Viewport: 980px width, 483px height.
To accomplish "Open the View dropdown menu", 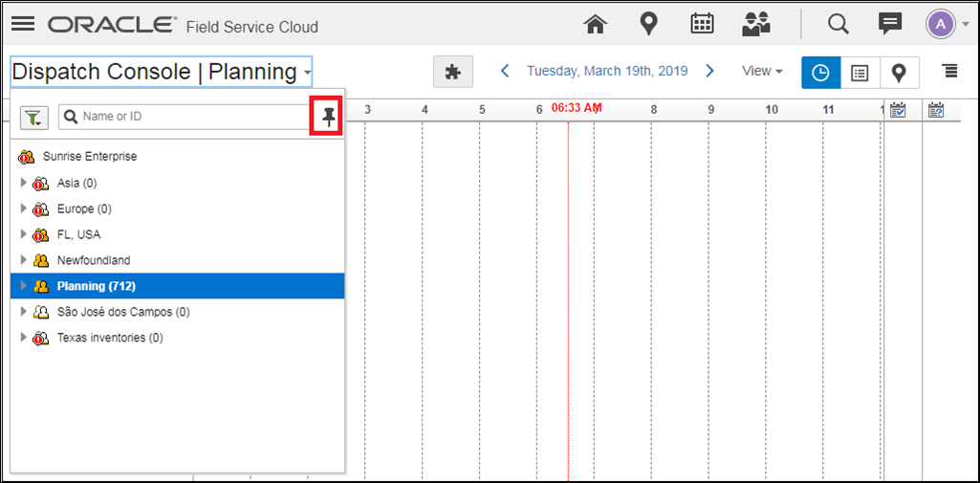I will click(x=762, y=72).
